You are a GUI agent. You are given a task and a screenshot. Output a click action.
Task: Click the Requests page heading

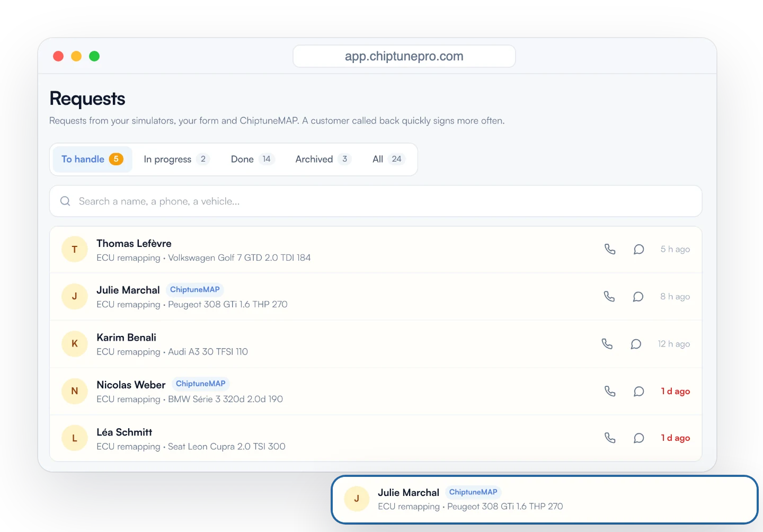click(87, 99)
